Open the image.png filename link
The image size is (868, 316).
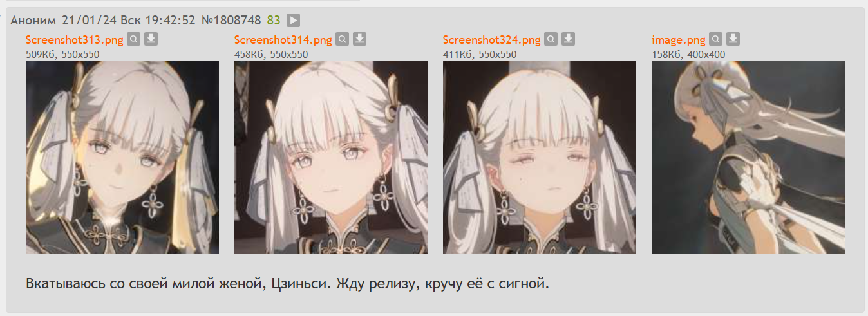[679, 40]
